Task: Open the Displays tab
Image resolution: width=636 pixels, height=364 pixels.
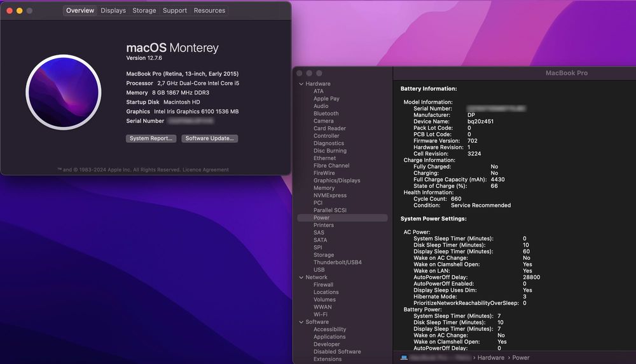Action: coord(113,11)
